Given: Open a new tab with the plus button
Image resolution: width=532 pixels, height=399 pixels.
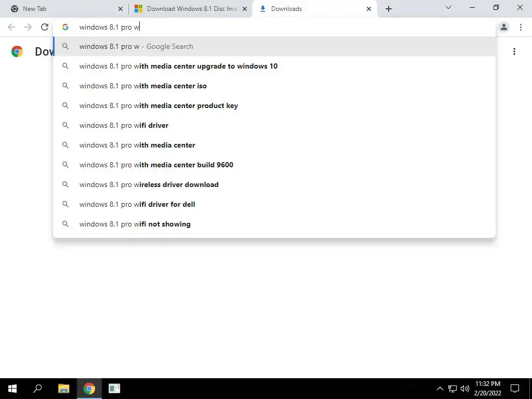Looking at the screenshot, I should (389, 9).
